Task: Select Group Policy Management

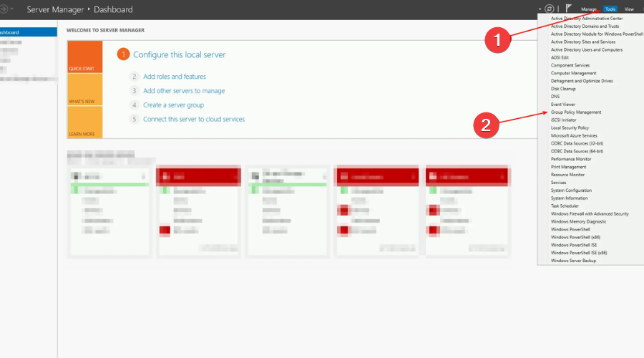Action: pos(576,112)
